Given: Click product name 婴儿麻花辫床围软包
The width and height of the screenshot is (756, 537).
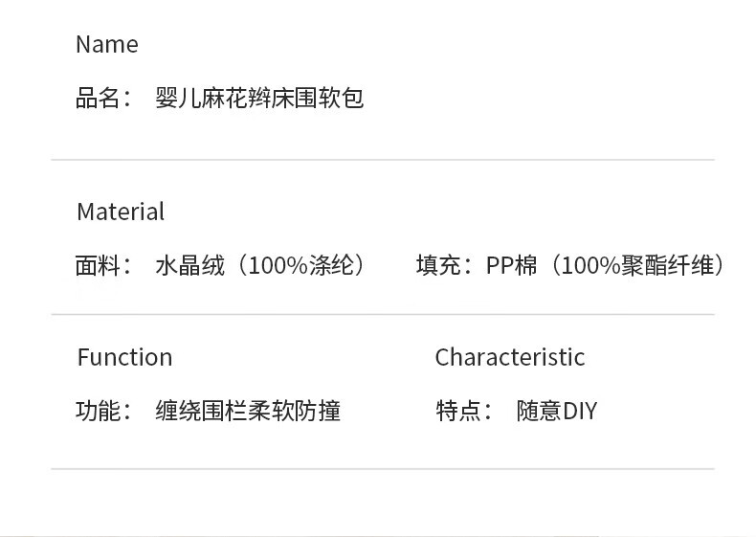Looking at the screenshot, I should [259, 98].
